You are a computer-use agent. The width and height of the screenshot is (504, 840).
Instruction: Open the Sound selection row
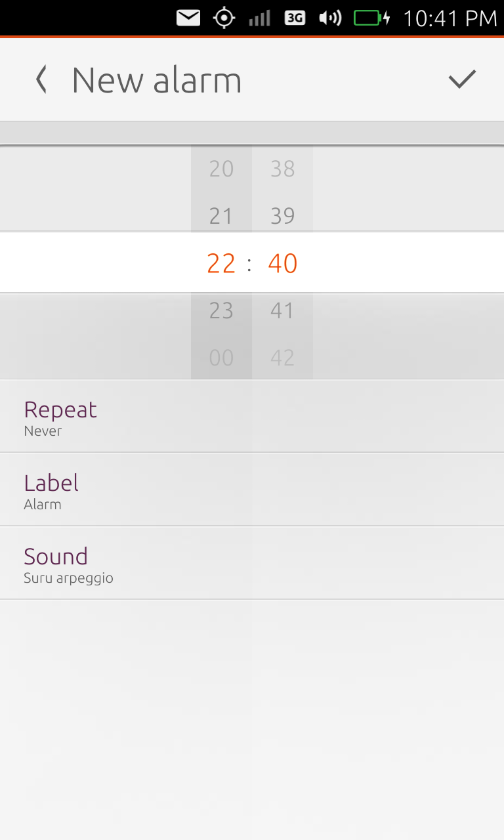(252, 563)
